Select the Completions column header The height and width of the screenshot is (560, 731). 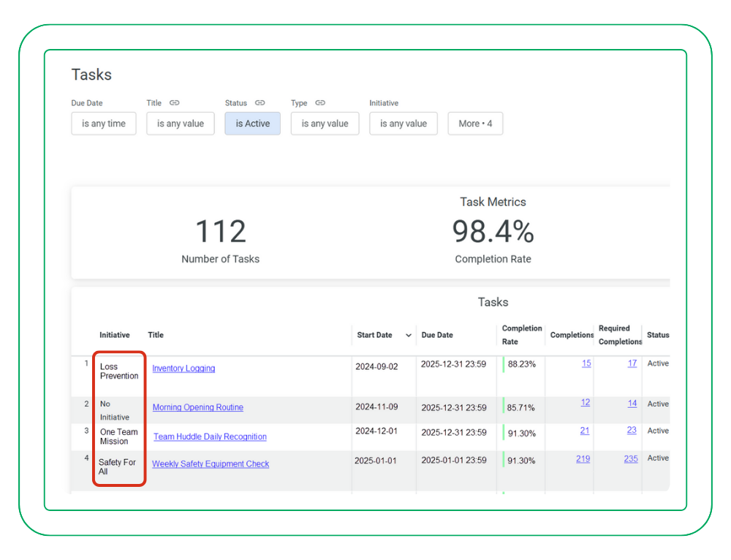572,335
